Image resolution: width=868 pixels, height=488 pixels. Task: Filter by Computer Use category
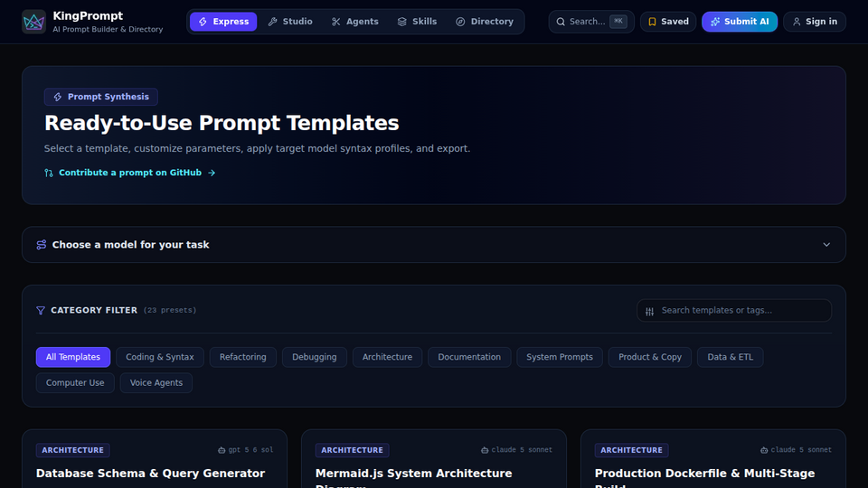point(75,383)
